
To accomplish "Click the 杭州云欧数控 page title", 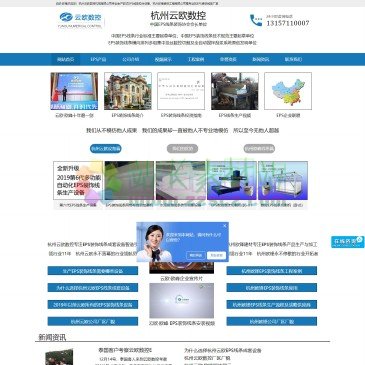I will 178,15.
